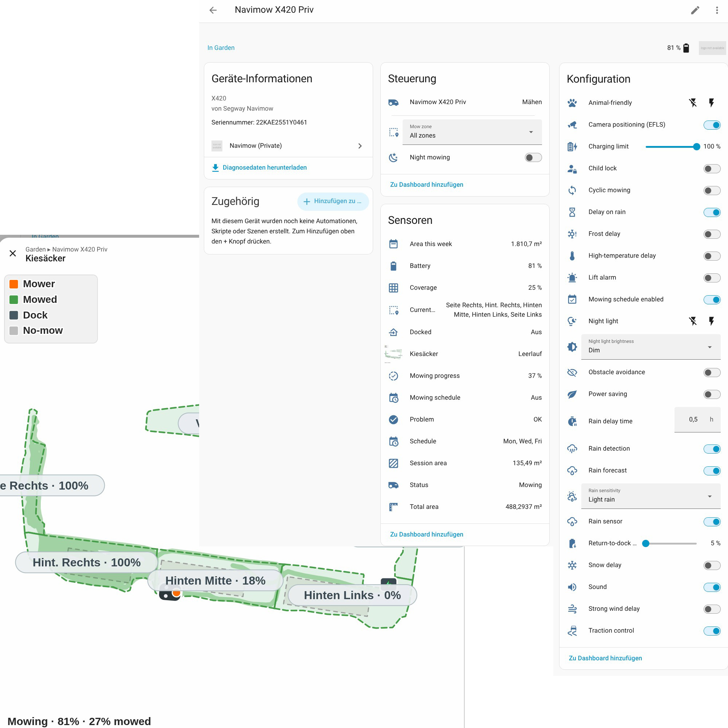The height and width of the screenshot is (728, 728).
Task: Download diagnostics via Diagnosedaten herunterladen
Action: (259, 168)
